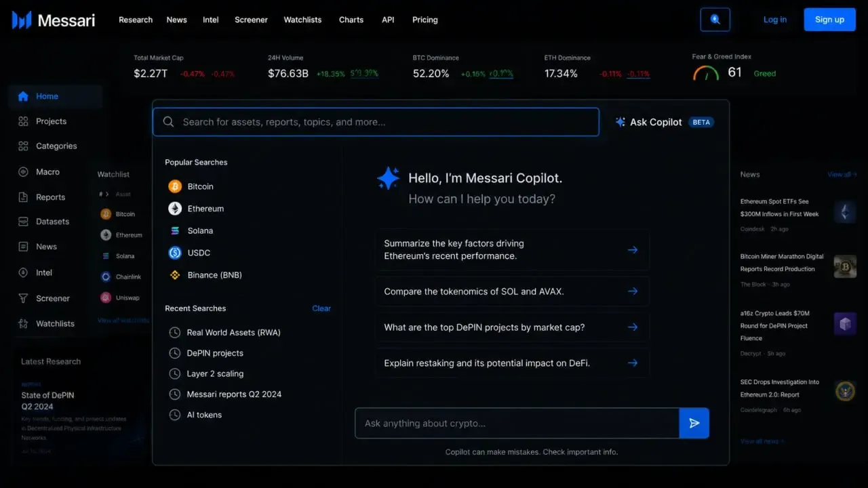Open the State of DePIN Q2 2024 report
868x488 pixels.
click(x=47, y=401)
